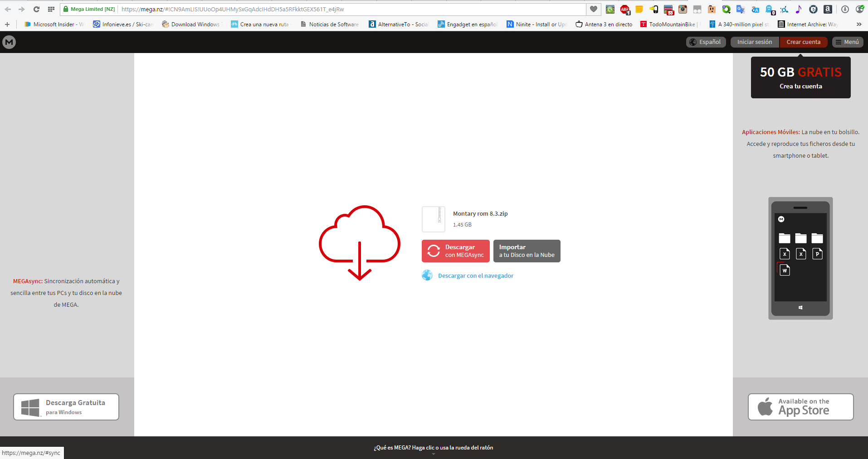Image resolution: width=868 pixels, height=459 pixels.
Task: Click Aplicaciones Móviles red link text
Action: click(771, 132)
